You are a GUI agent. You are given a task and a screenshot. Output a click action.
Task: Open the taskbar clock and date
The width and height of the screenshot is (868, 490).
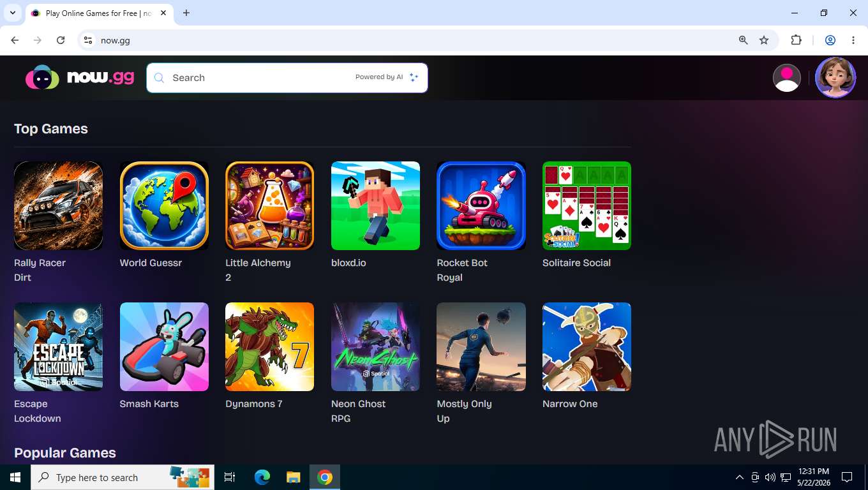[x=813, y=477]
